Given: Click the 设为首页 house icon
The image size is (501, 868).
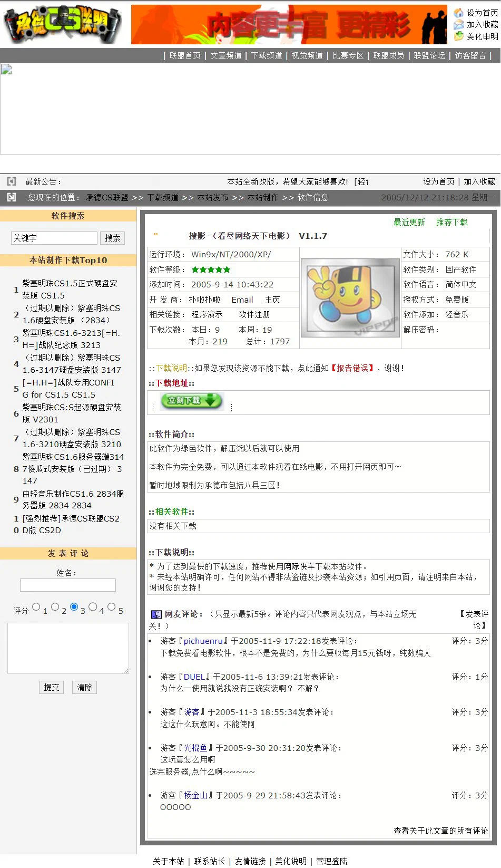Looking at the screenshot, I should click(x=459, y=12).
